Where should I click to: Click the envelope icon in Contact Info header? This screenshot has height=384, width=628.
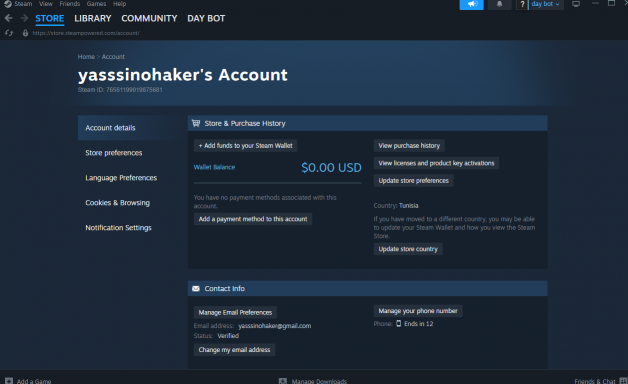[196, 288]
